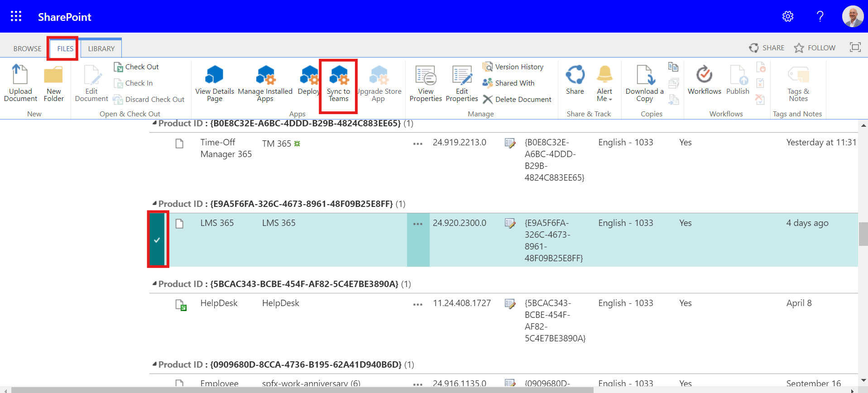The width and height of the screenshot is (868, 393).
Task: Click the horizontal scrollbar right arrow
Action: (853, 390)
